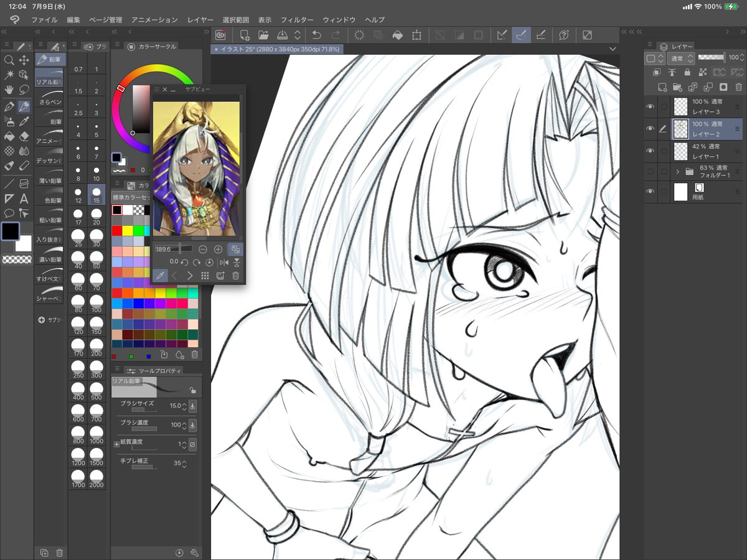
Task: Click the Undo arrow in command bar
Action: 316,35
